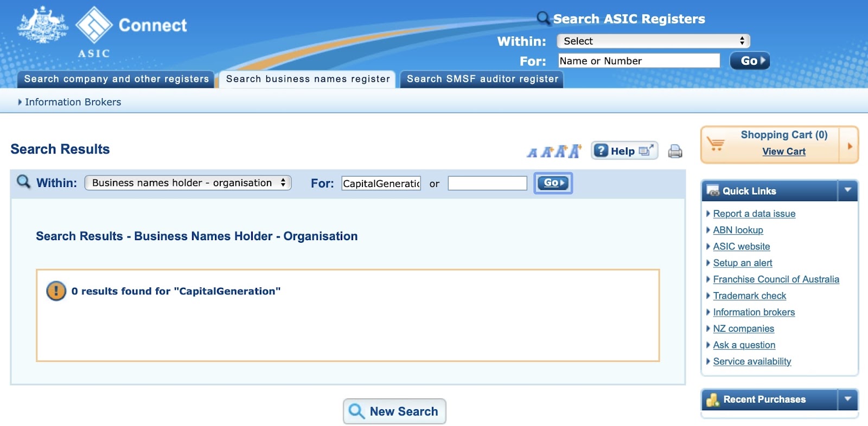This screenshot has height=426, width=868.
Task: Click the second font size icon
Action: pos(546,152)
